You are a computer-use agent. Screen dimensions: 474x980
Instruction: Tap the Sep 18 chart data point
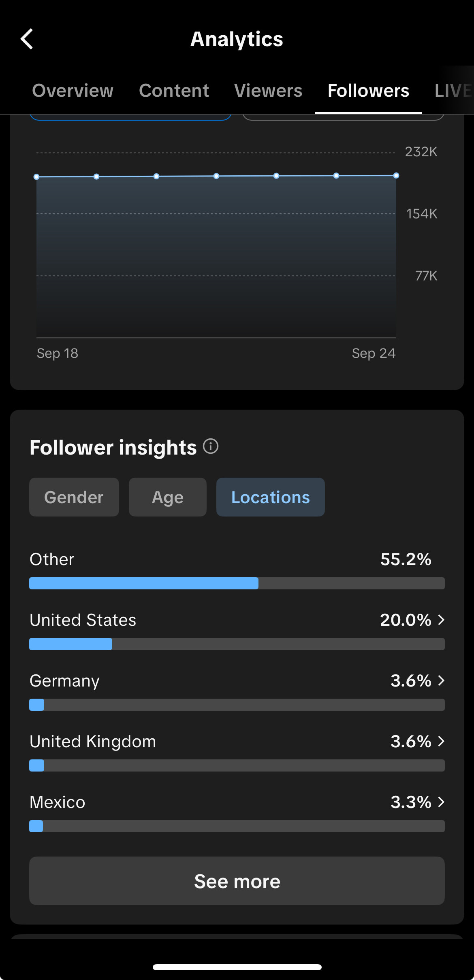(x=36, y=177)
